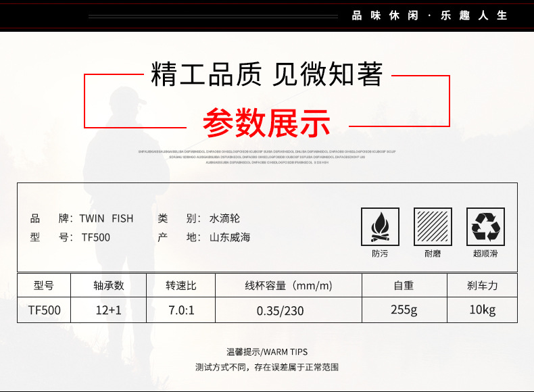The height and width of the screenshot is (392, 534).
Task: Click the 类别 field label
Action: click(179, 218)
